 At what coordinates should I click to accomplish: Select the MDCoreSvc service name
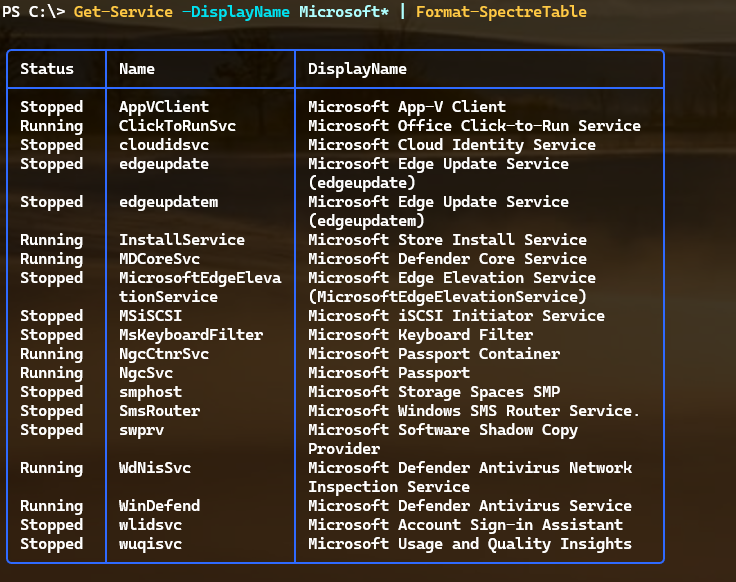pos(160,259)
